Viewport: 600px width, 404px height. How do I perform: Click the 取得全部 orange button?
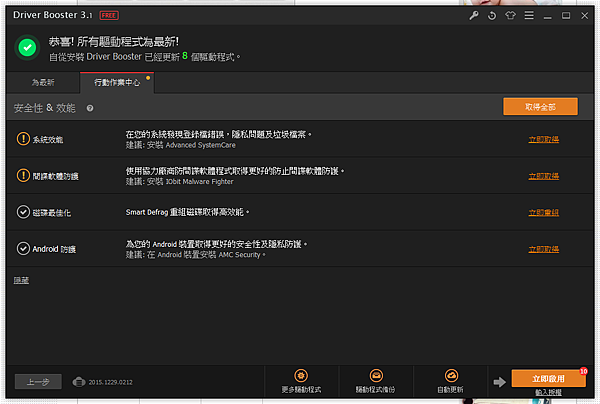(540, 107)
